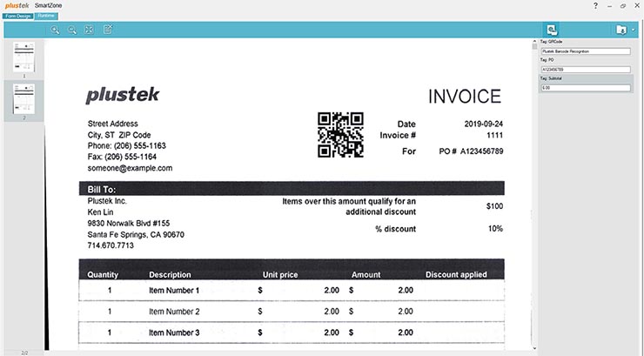The width and height of the screenshot is (644, 356).
Task: Select the Runtime tab
Action: point(46,16)
